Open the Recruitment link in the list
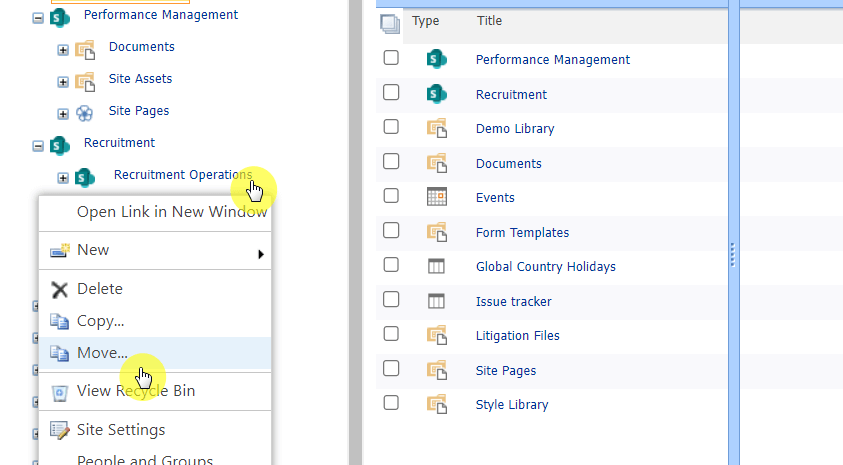843x465 pixels. [x=511, y=95]
